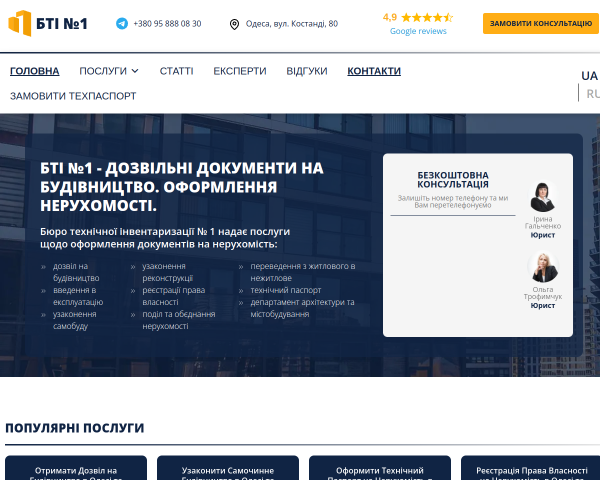Image resolution: width=600 pixels, height=480 pixels.
Task: Open the Відгуки menu item
Action: [307, 71]
